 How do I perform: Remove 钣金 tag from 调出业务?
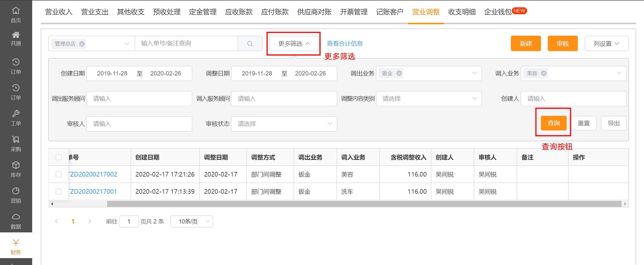[x=399, y=73]
